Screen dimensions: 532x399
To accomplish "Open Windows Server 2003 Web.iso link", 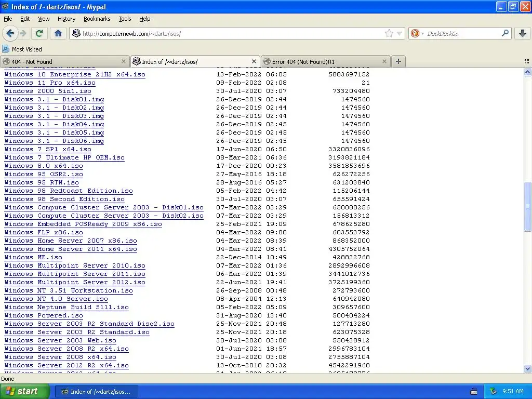I will click(60, 341).
